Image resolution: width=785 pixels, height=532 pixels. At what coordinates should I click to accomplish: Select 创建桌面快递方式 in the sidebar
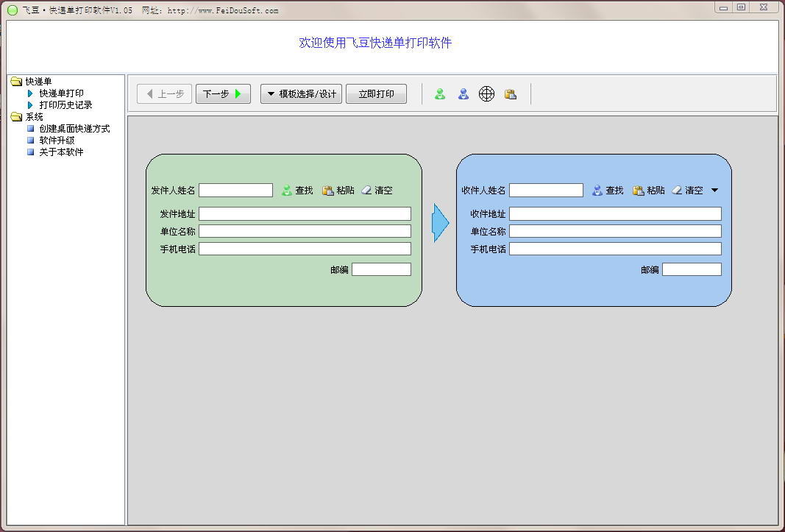point(74,129)
